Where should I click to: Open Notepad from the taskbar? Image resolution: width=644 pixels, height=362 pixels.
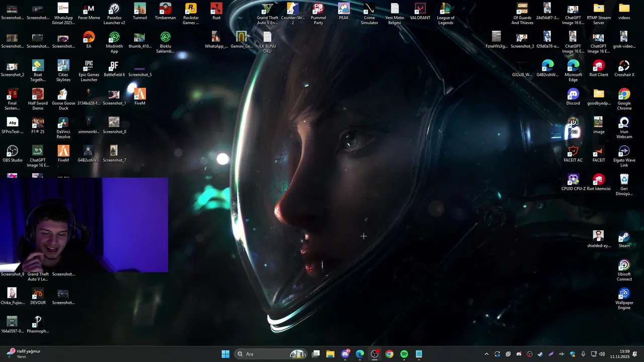coord(419,354)
